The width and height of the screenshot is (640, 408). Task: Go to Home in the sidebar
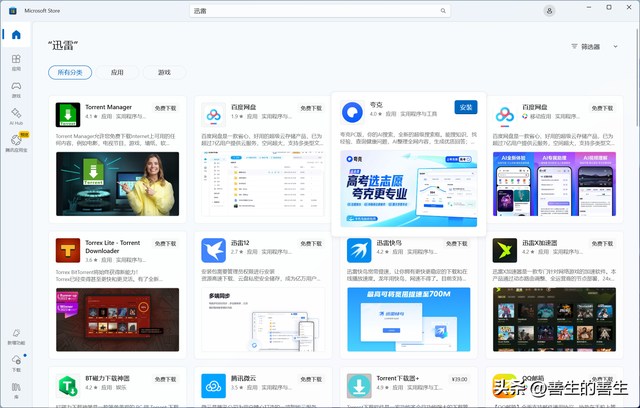point(16,35)
